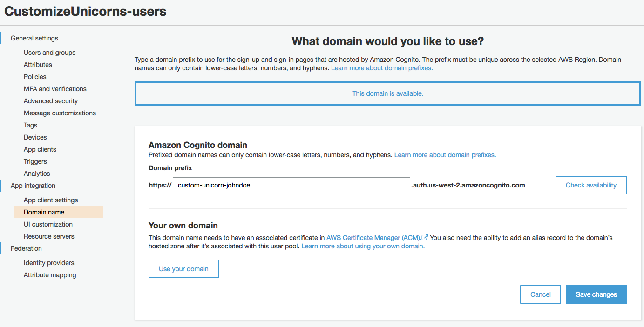This screenshot has height=327, width=644.
Task: Open Message customizations
Action: pyautogui.click(x=60, y=113)
